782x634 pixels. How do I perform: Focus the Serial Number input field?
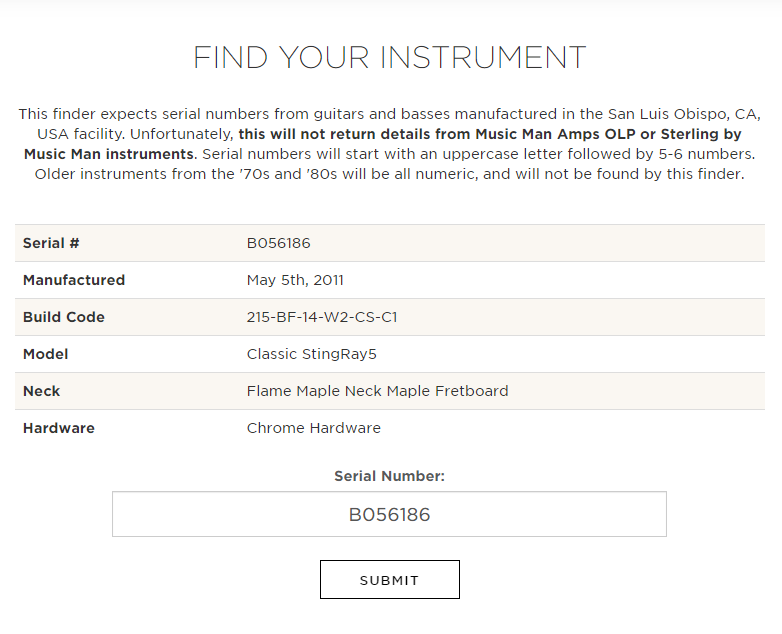tap(390, 514)
